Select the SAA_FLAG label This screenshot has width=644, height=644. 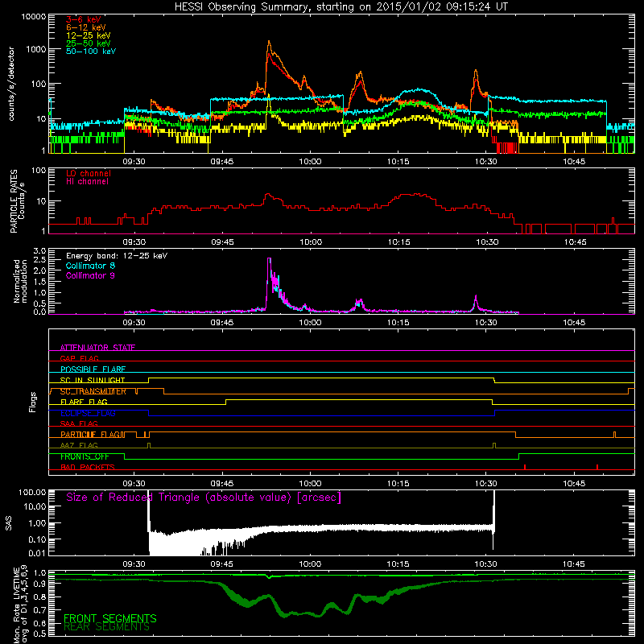(x=79, y=423)
